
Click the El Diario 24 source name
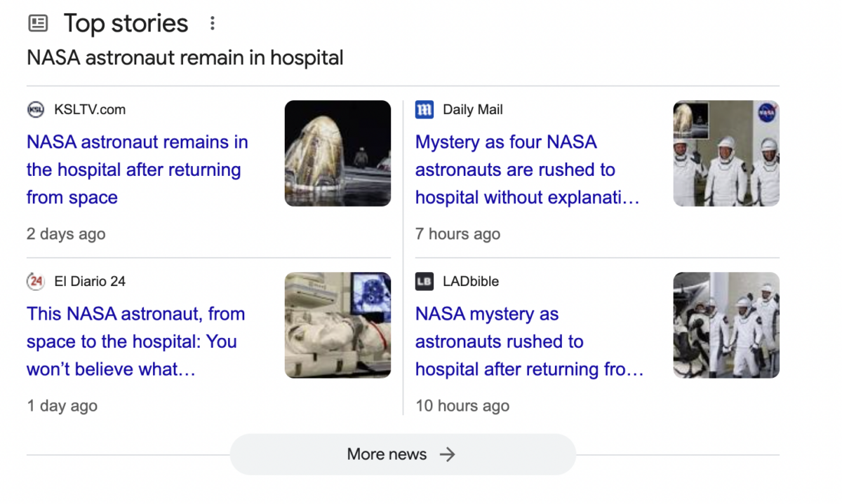click(x=90, y=281)
